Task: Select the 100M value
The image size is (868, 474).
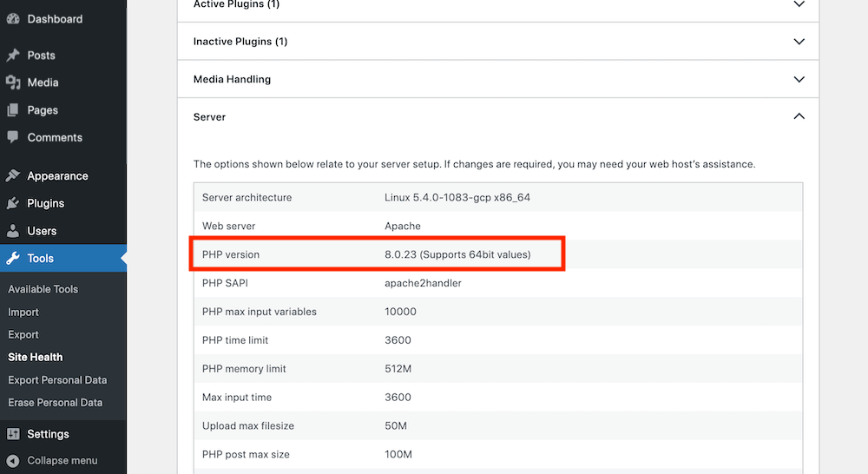Action: (x=398, y=454)
